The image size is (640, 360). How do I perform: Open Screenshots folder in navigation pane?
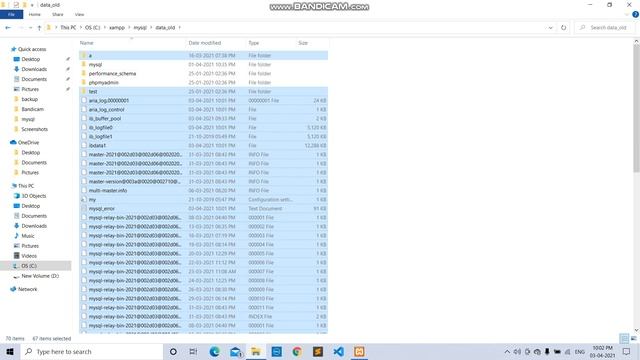(34, 129)
